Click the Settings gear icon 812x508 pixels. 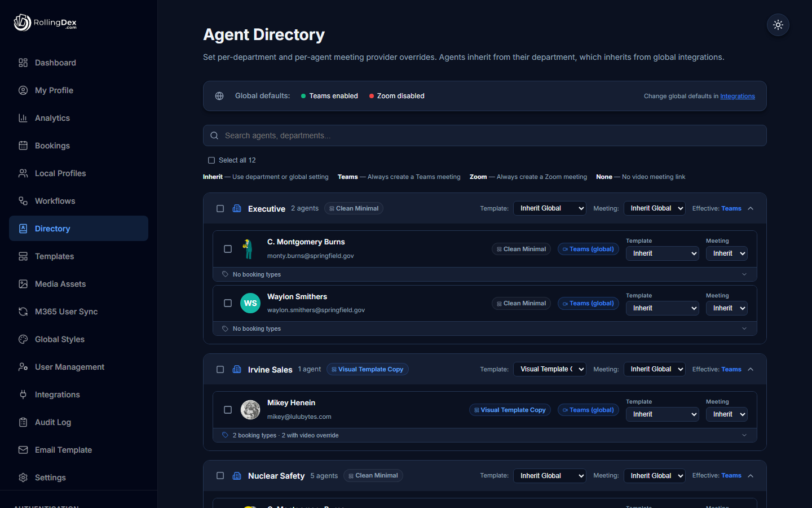pyautogui.click(x=23, y=478)
